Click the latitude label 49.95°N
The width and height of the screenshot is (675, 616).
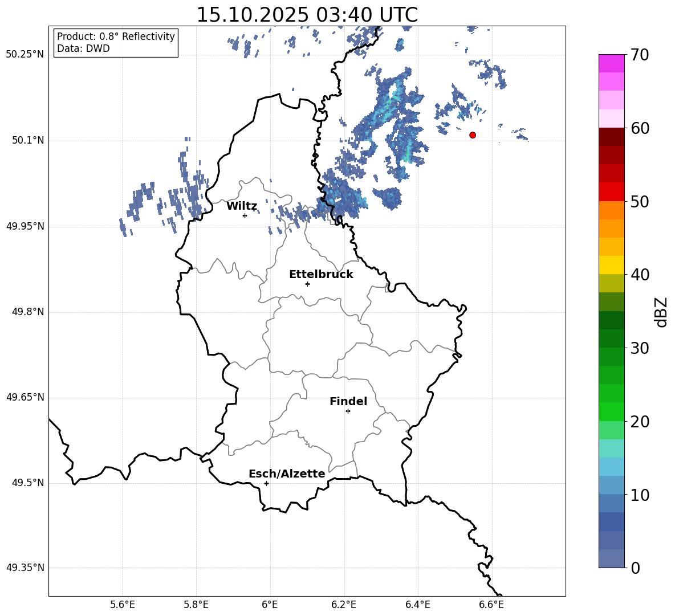25,226
